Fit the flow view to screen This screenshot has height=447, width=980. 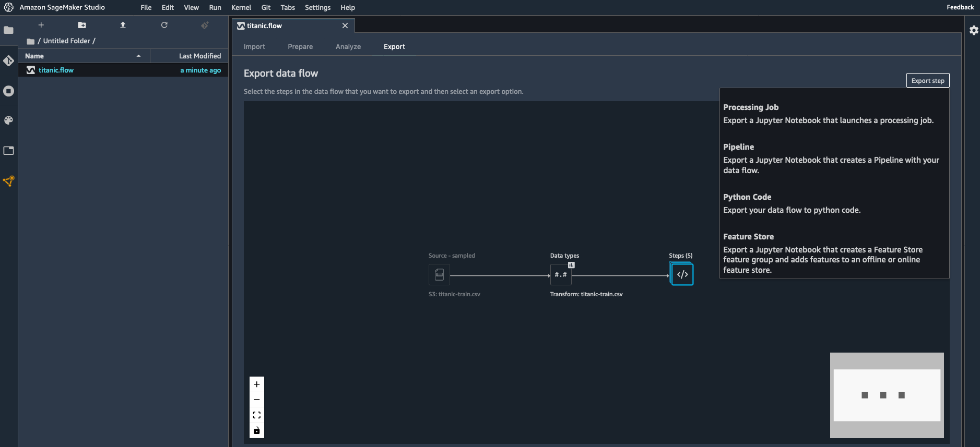pos(256,415)
